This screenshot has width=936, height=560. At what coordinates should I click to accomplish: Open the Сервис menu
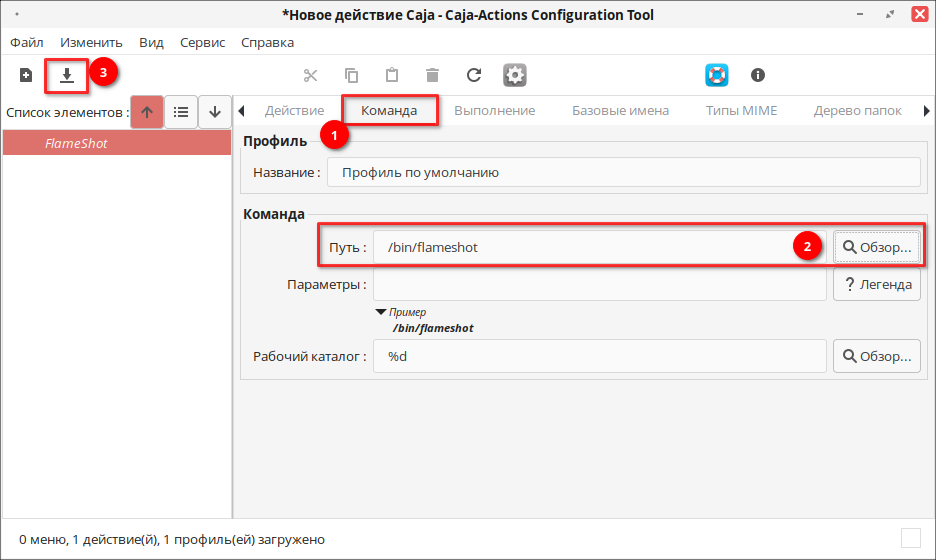click(x=202, y=42)
